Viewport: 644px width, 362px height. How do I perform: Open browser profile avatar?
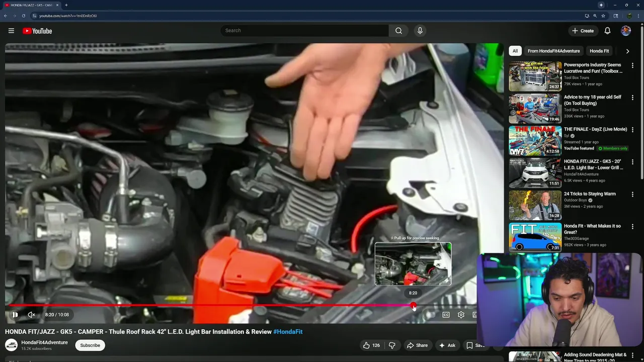[x=629, y=16]
